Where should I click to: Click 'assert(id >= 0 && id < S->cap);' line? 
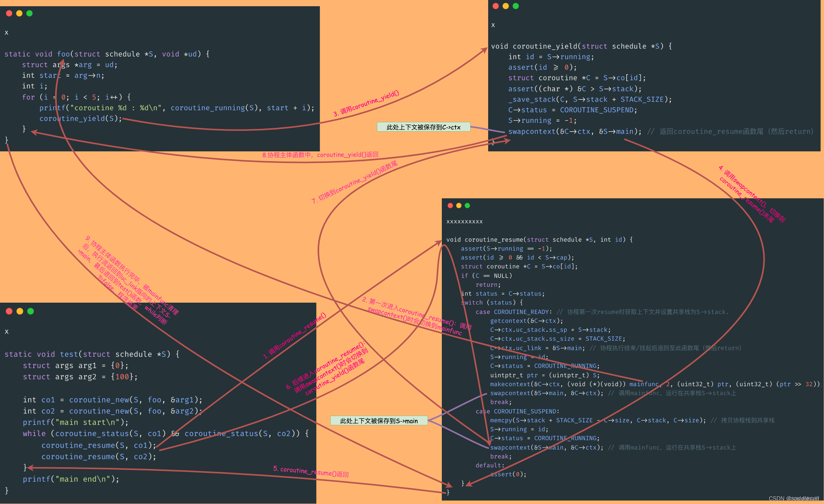click(x=517, y=258)
